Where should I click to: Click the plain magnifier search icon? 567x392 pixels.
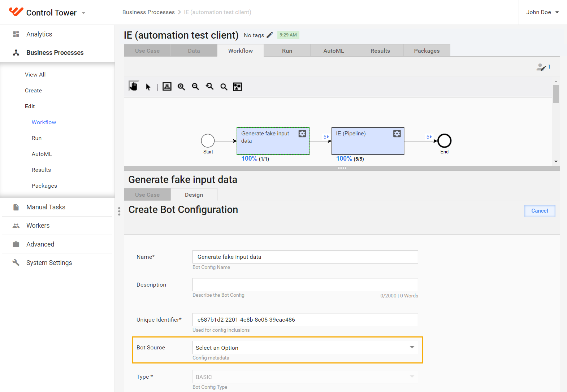point(224,87)
